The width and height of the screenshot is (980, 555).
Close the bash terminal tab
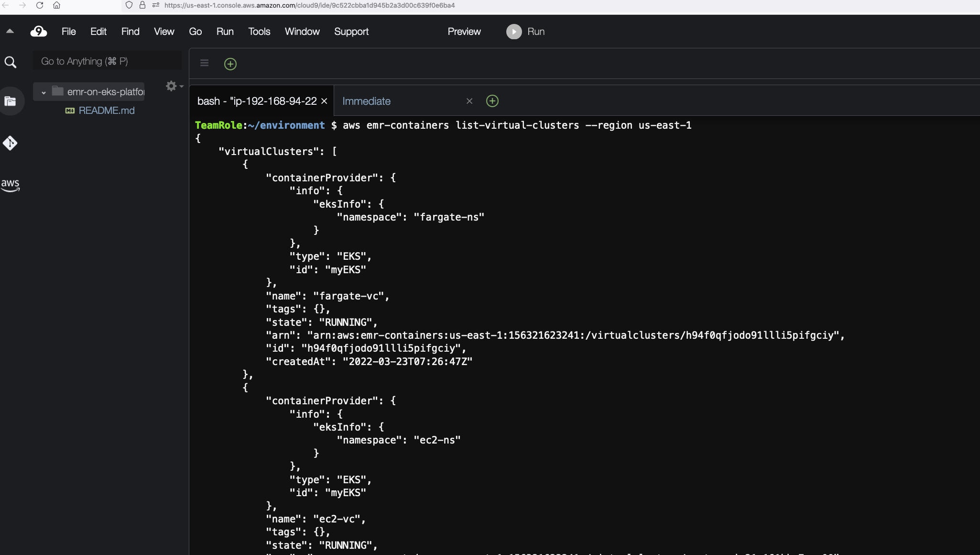coord(324,101)
